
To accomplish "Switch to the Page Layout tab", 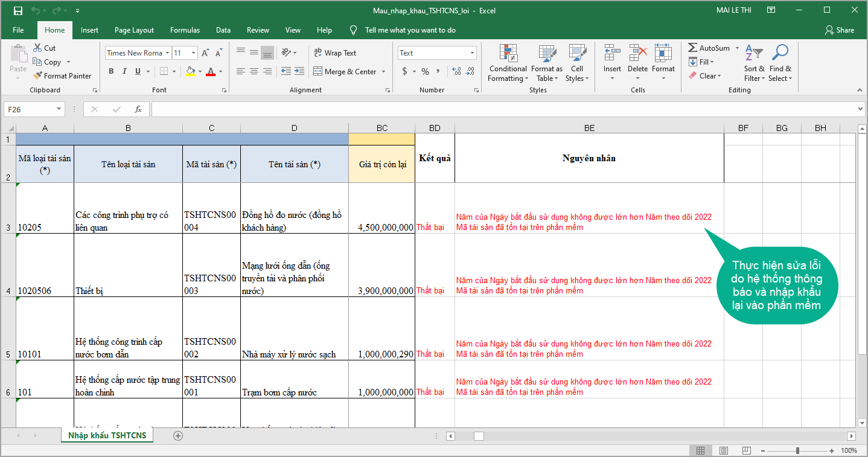I will point(134,30).
